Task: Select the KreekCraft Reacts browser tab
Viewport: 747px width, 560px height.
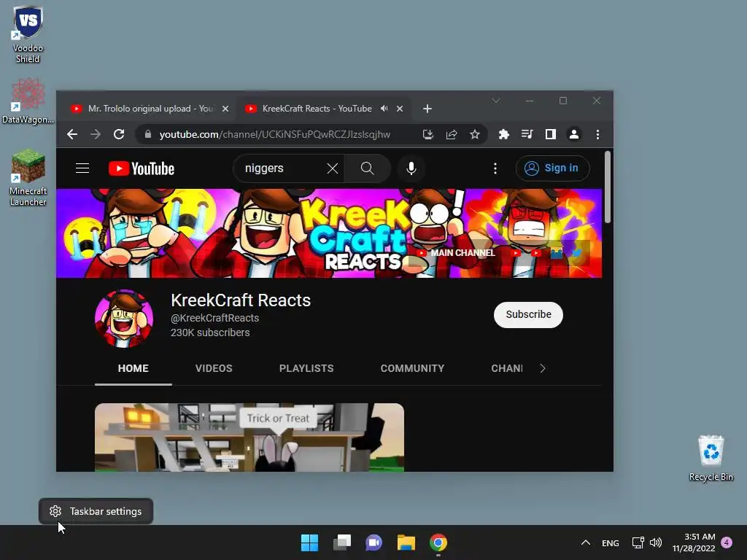Action: [317, 109]
